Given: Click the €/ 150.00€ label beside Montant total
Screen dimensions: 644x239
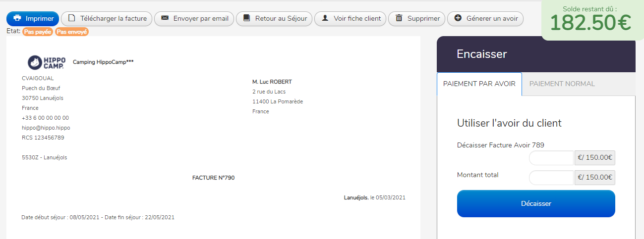Looking at the screenshot, I should (x=595, y=178).
